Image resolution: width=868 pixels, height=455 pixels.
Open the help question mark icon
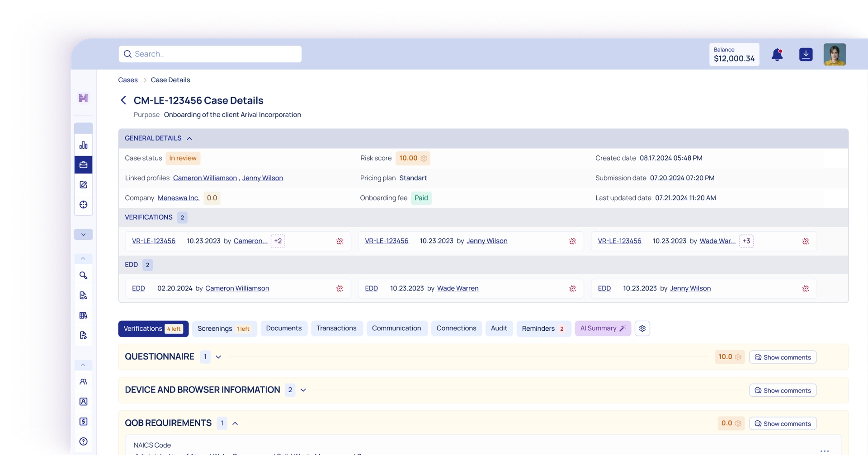coord(83,441)
